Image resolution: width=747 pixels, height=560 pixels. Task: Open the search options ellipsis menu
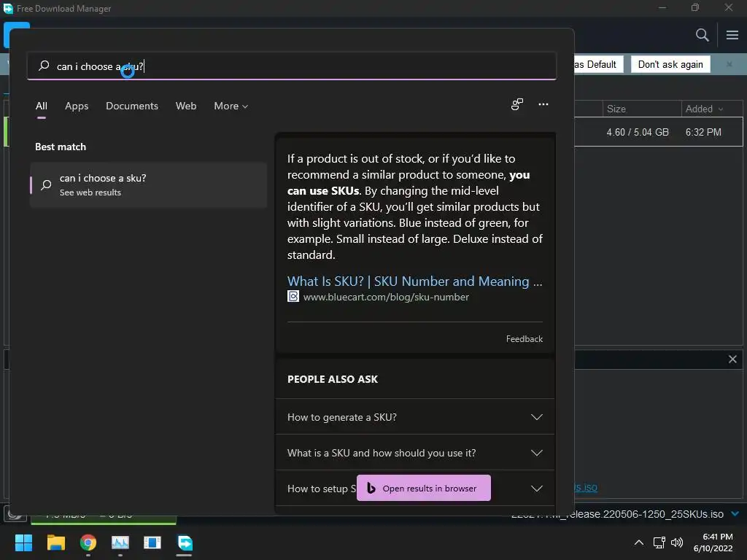(543, 104)
